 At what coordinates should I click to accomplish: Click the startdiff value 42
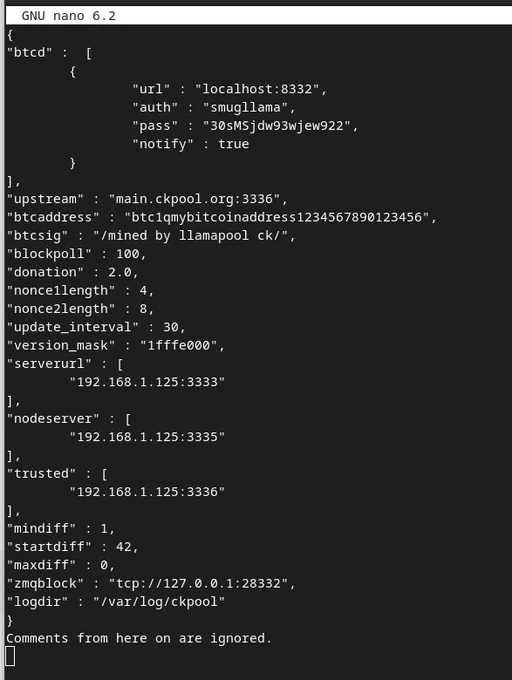[x=124, y=546]
